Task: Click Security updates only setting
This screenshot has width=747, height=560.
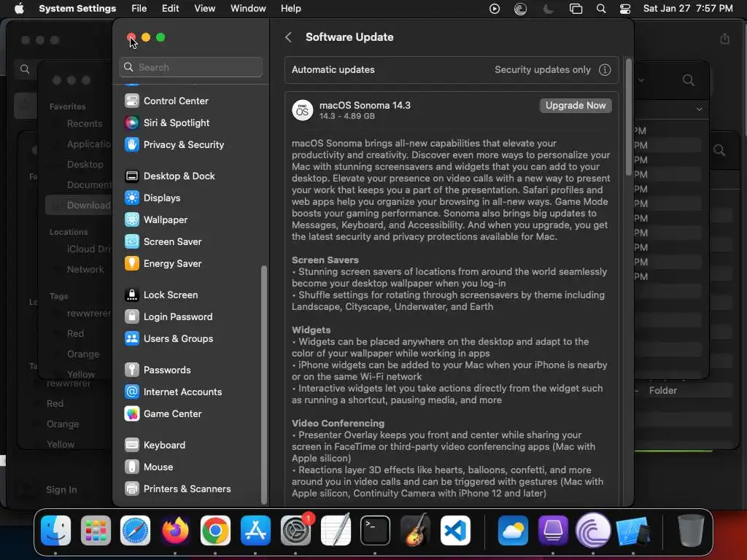Action: 542,70
